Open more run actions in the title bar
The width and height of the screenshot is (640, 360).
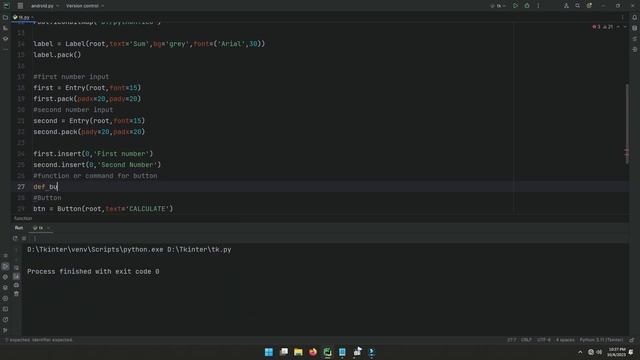(x=538, y=6)
